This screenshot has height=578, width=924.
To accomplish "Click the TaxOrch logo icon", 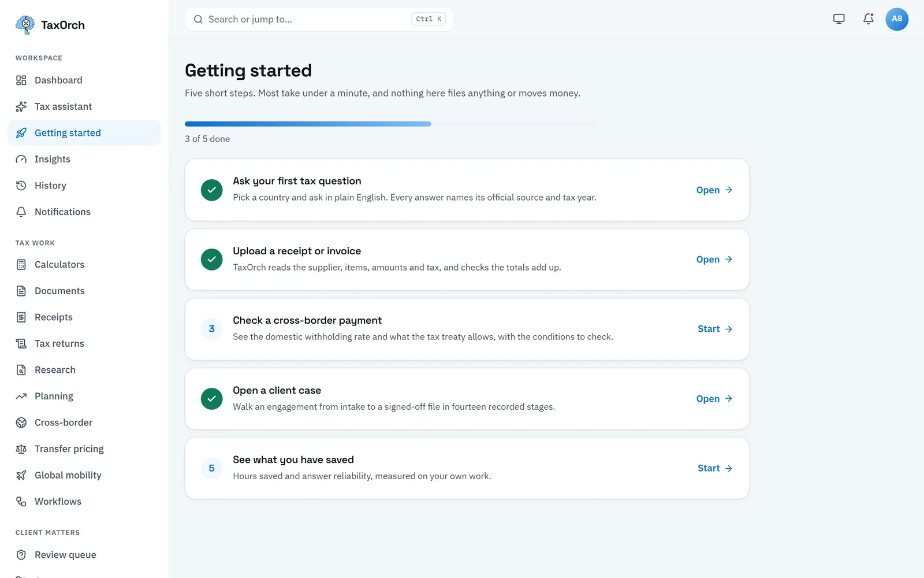I will coord(25,25).
